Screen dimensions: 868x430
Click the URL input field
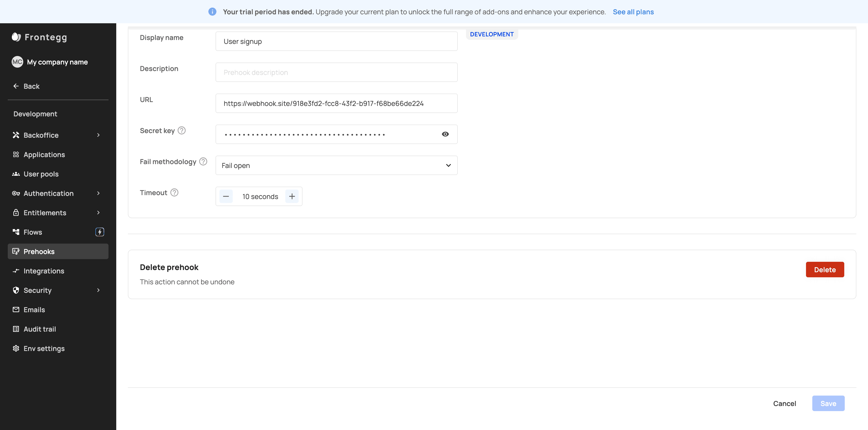336,103
